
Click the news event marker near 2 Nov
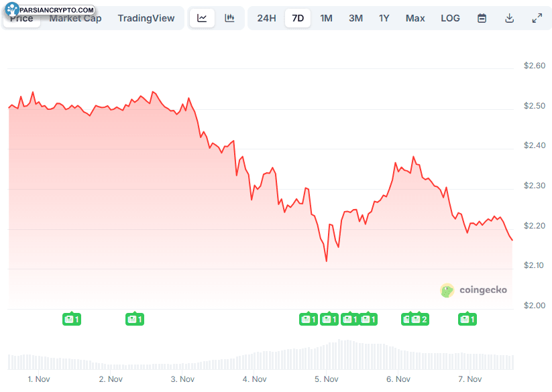(135, 319)
